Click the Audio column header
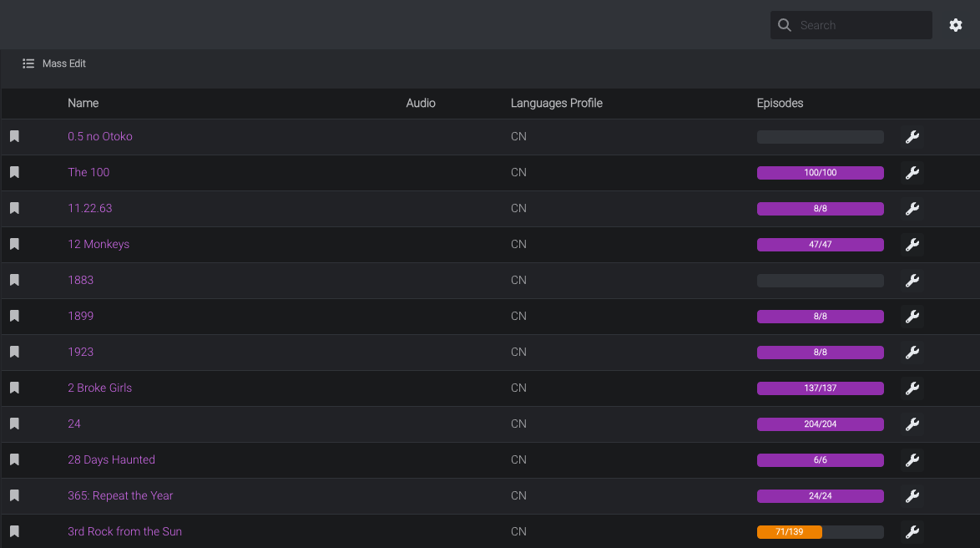 (421, 104)
